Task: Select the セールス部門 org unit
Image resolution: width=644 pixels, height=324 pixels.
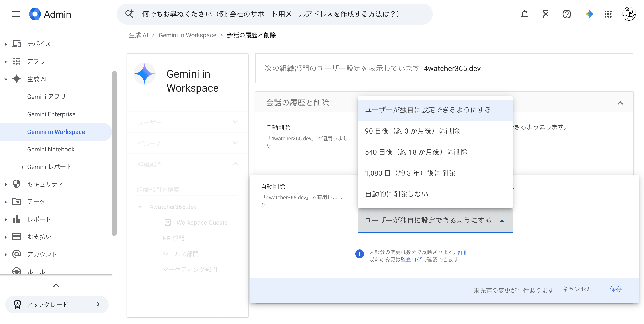Action: [x=180, y=254]
